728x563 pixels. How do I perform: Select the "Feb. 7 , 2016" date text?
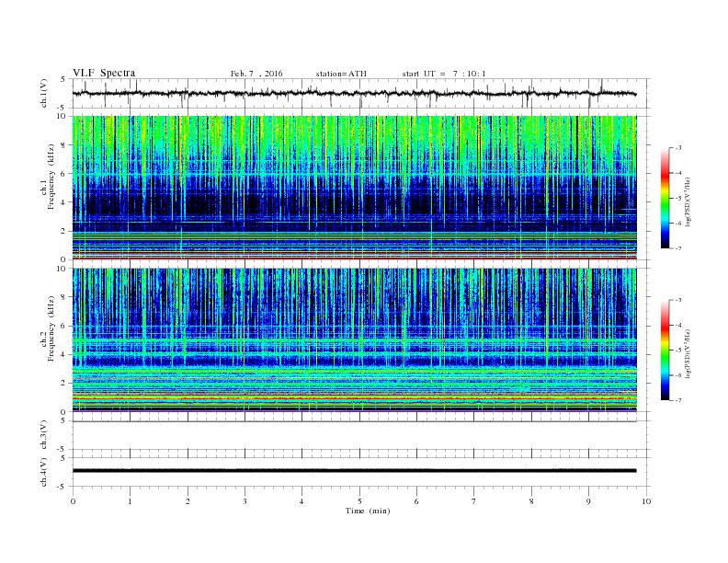coord(256,74)
